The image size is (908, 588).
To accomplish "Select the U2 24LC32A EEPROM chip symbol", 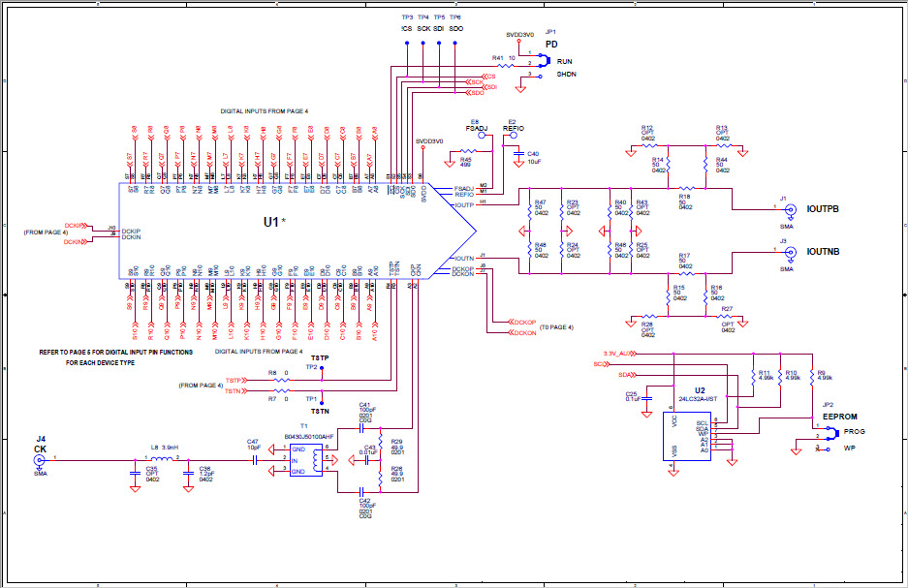I will 689,439.
